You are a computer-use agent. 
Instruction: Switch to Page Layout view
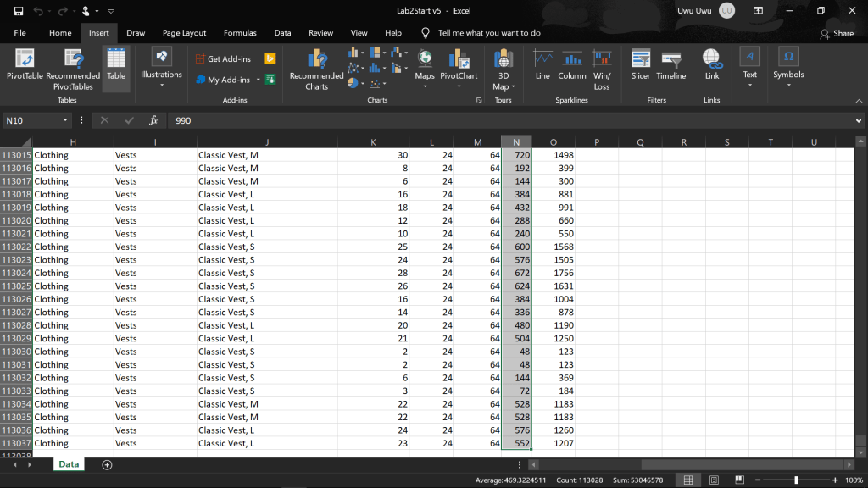point(713,480)
